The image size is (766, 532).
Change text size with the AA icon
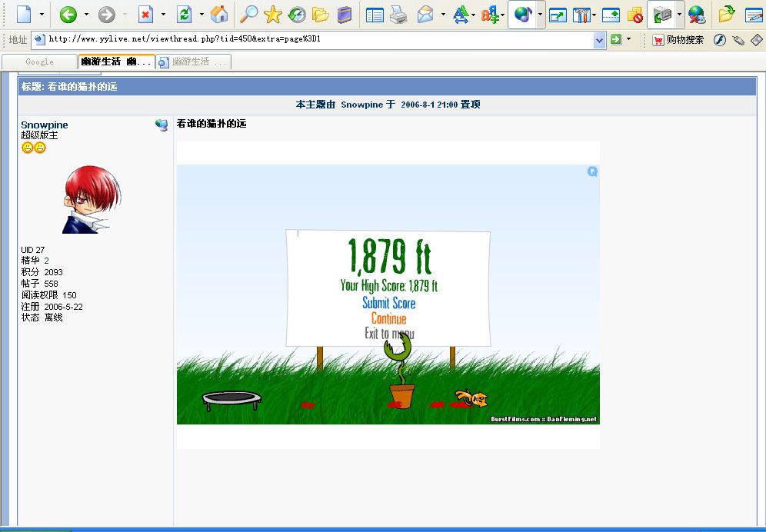460,15
